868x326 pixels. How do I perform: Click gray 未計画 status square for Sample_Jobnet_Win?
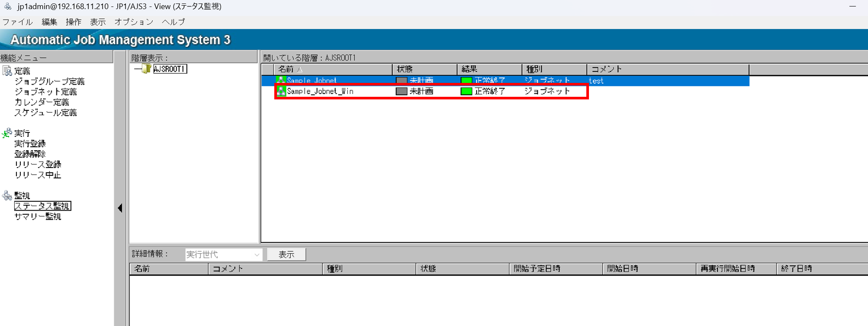[x=401, y=91]
